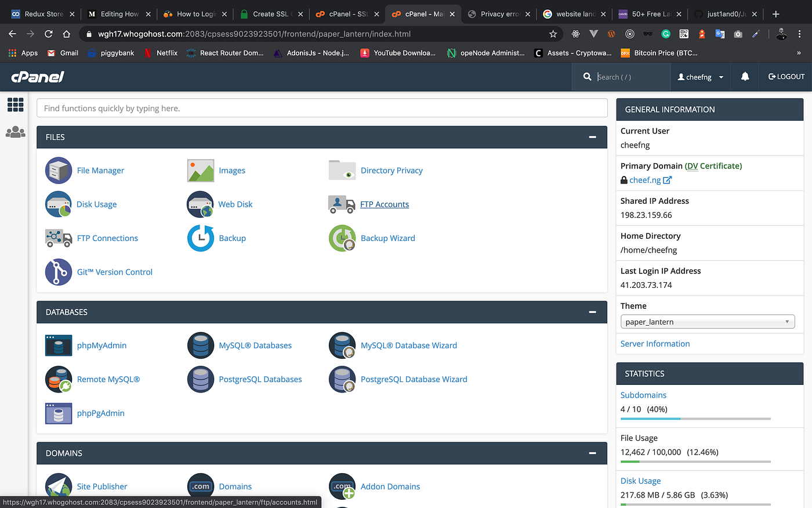Reload the page in the browser
The image size is (812, 508).
[49, 34]
